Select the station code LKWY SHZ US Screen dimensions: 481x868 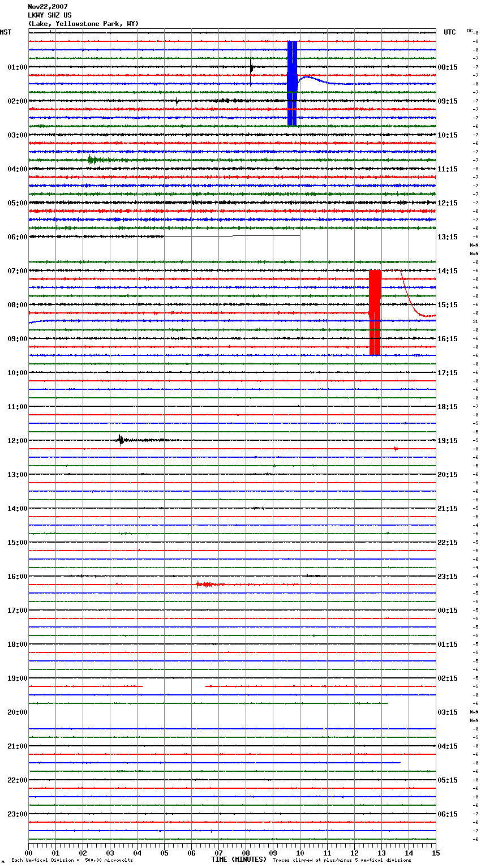point(50,15)
